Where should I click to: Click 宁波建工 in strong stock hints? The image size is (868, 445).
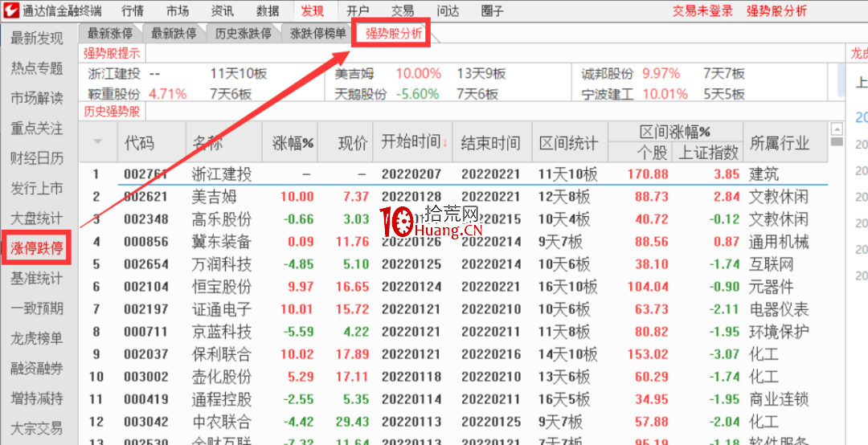click(608, 93)
